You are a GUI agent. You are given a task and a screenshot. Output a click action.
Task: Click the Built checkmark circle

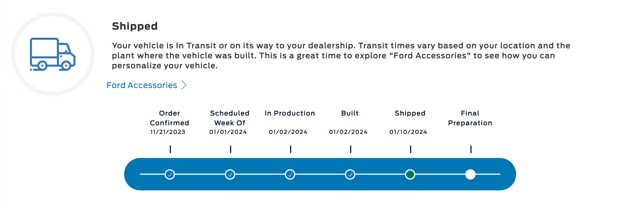click(350, 174)
